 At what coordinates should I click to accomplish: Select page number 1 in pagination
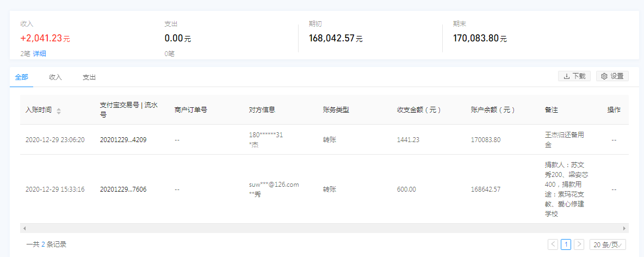566,244
